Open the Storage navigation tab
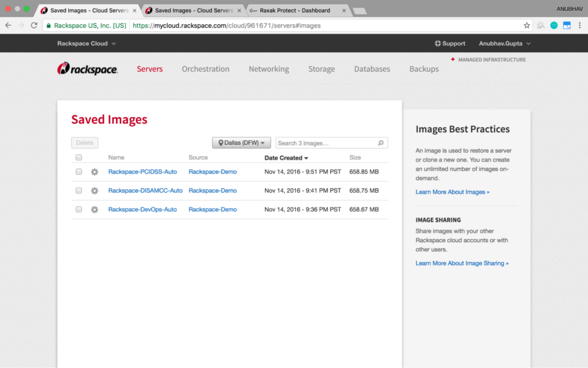The height and width of the screenshot is (368, 588). coord(322,69)
